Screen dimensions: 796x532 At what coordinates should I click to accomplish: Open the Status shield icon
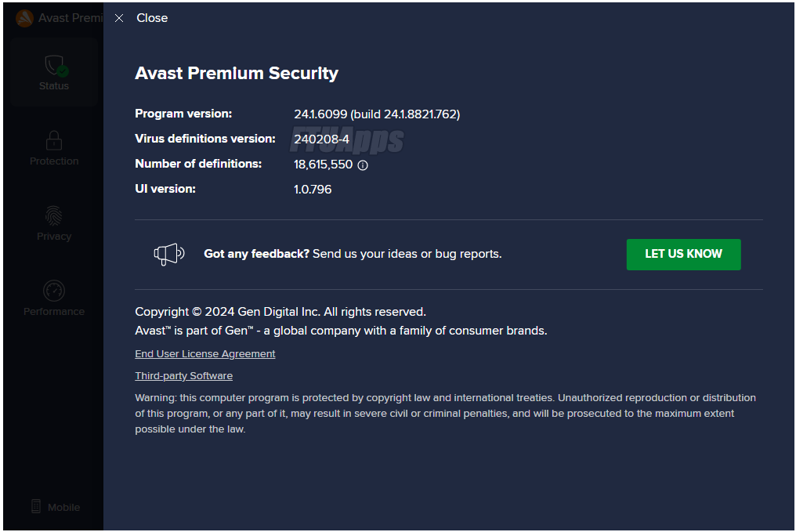point(56,66)
